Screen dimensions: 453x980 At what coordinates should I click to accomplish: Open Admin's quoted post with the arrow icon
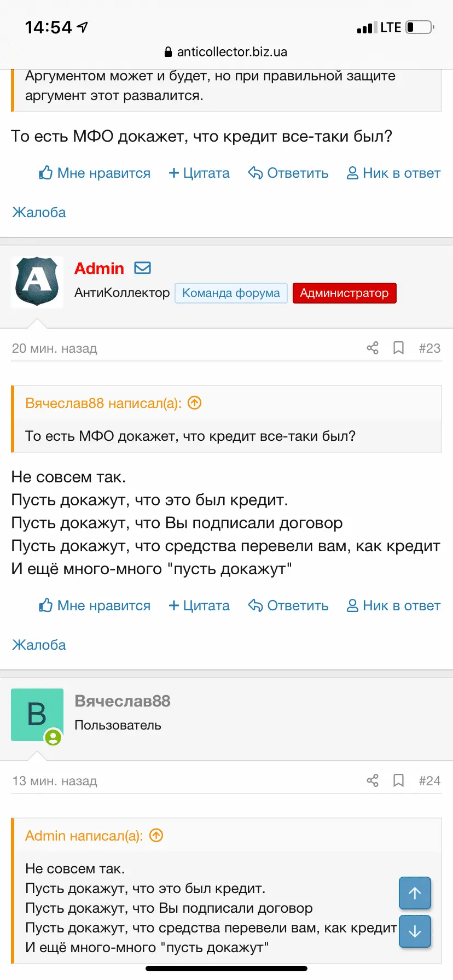156,836
